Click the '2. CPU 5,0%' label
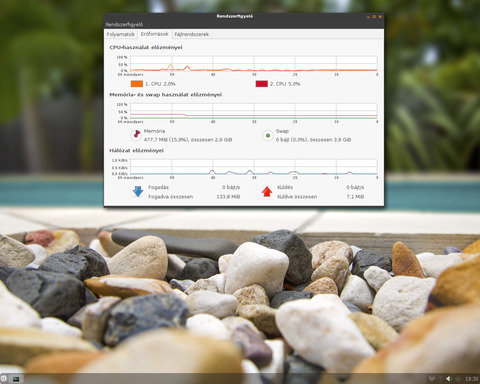The width and height of the screenshot is (480, 384). coord(285,84)
